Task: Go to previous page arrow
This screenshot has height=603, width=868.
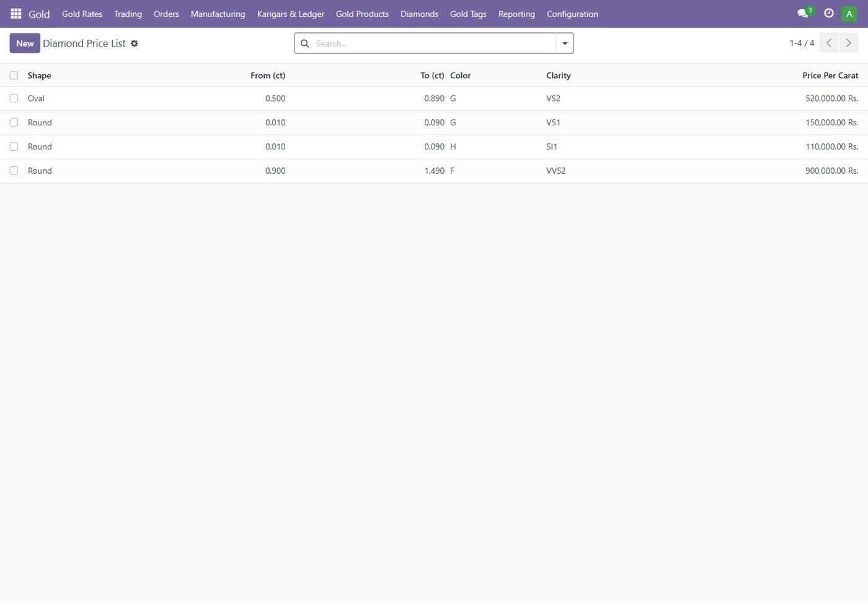Action: [829, 43]
